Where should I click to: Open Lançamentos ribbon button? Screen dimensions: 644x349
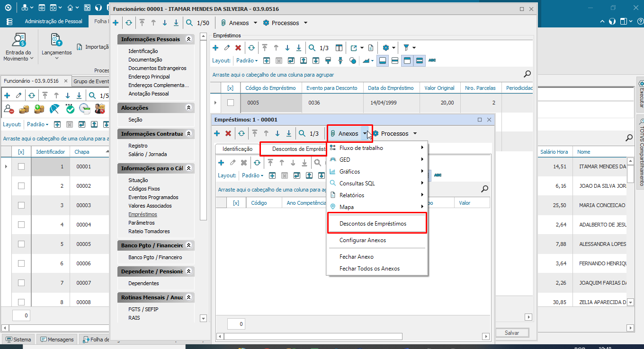(56, 47)
